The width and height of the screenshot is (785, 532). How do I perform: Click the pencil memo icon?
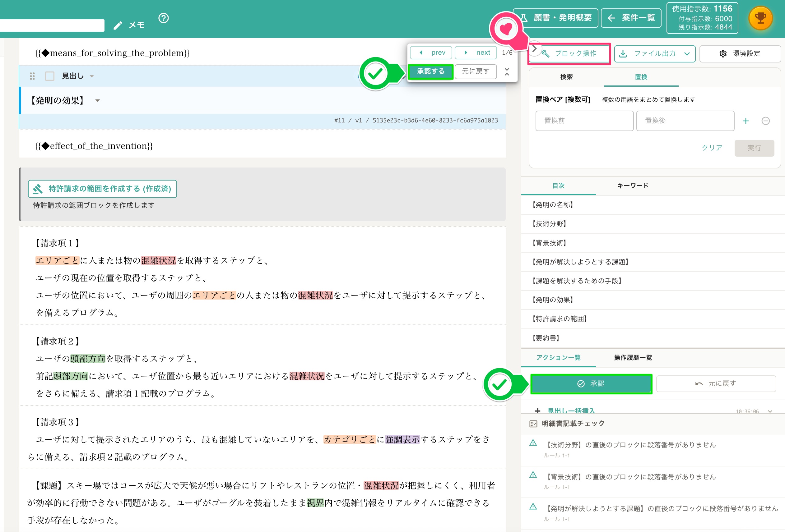point(118,25)
